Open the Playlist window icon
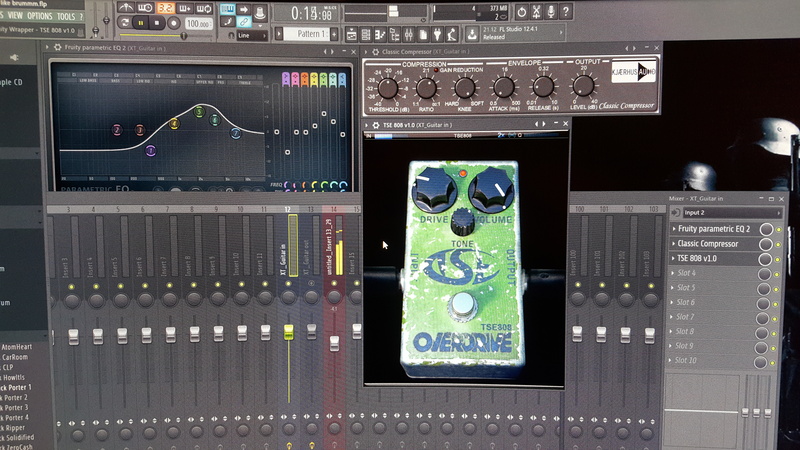 click(x=352, y=35)
